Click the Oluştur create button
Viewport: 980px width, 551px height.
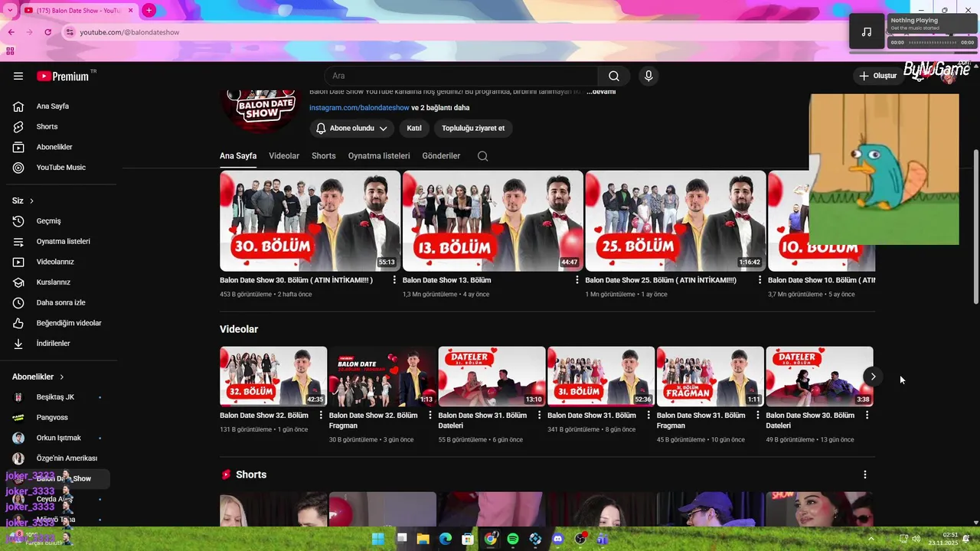click(x=877, y=76)
